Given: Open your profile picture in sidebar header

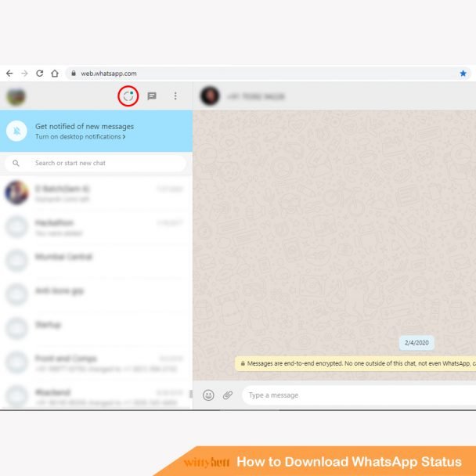Looking at the screenshot, I should (x=16, y=96).
